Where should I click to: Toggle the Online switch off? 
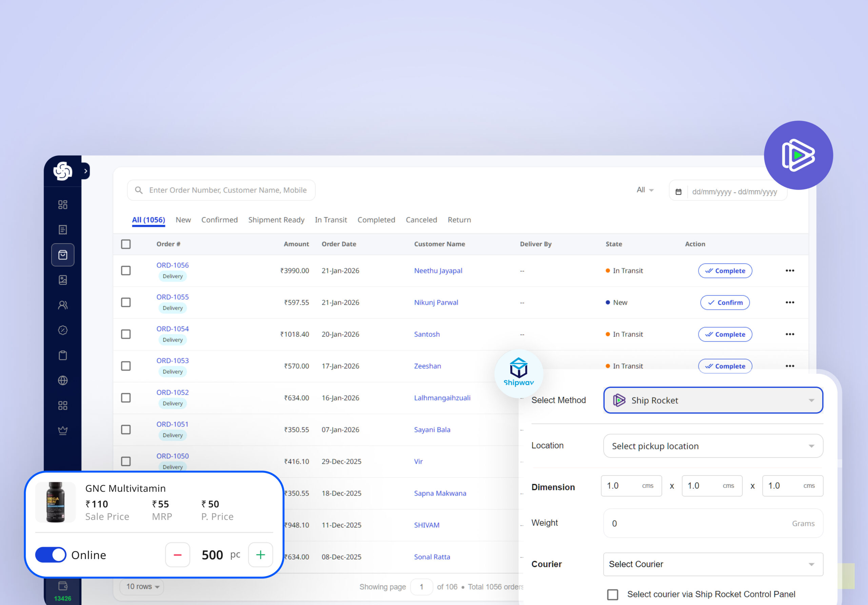coord(51,555)
